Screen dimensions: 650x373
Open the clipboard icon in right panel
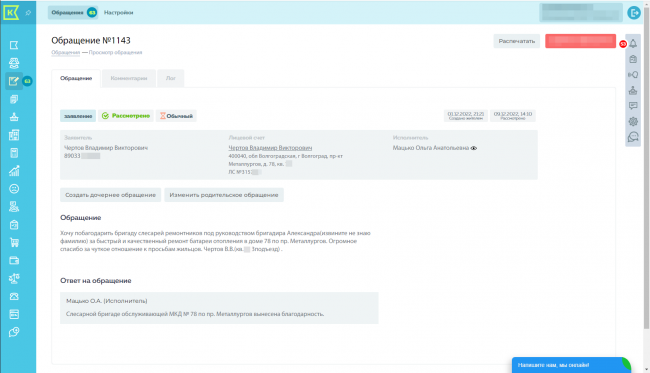coord(633,59)
